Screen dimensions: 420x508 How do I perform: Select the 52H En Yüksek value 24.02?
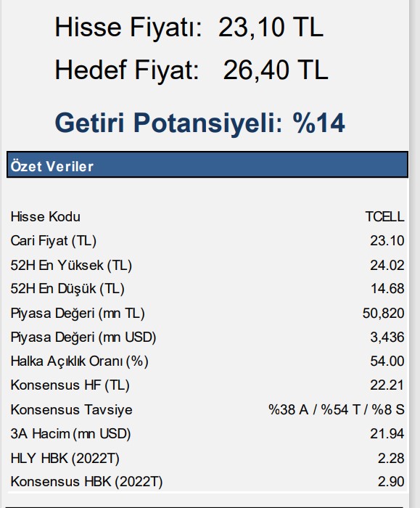387,266
